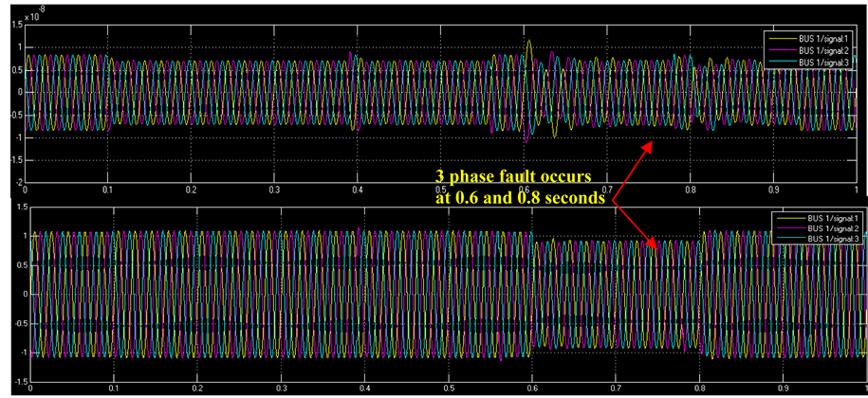Image resolution: width=868 pixels, height=398 pixels.
Task: Click the 0.1 x-axis tick of bottom plot
Action: pyautogui.click(x=115, y=389)
